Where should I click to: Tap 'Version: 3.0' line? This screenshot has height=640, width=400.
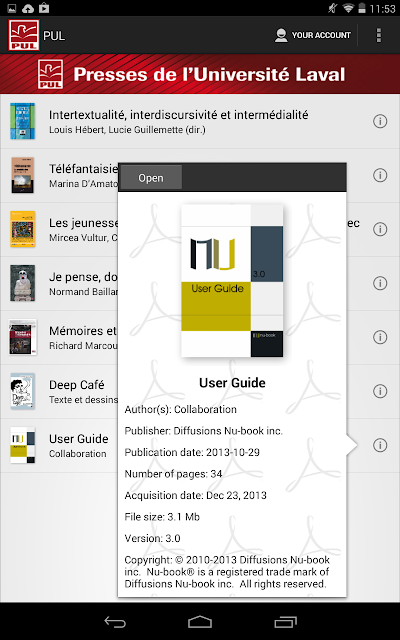pyautogui.click(x=152, y=538)
